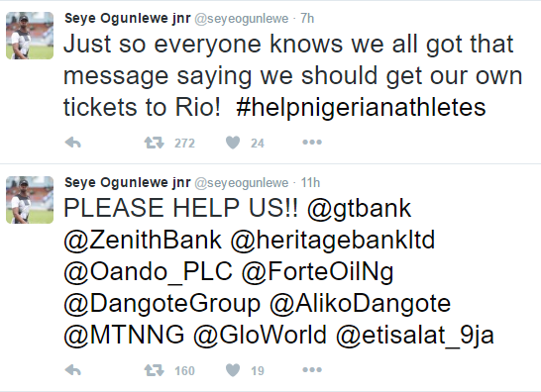
Task: Open the @DangoteGroup mention
Action: click(162, 304)
